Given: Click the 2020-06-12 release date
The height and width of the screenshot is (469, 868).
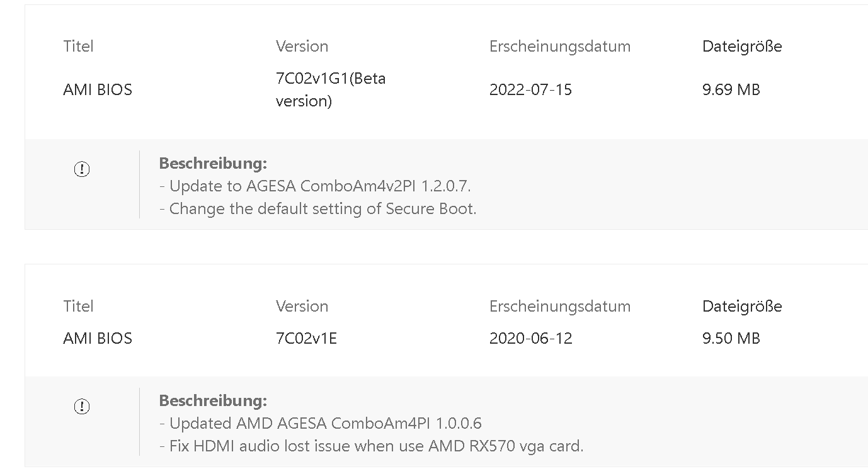Looking at the screenshot, I should 530,338.
